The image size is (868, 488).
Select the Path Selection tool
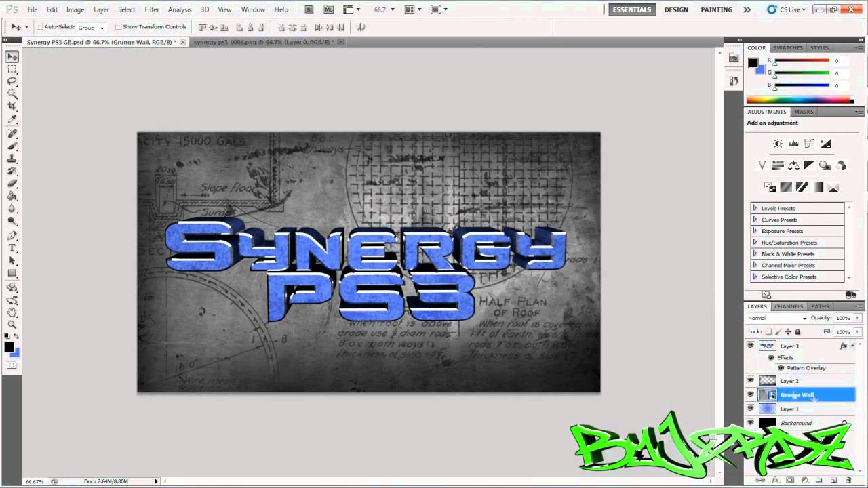coord(12,261)
